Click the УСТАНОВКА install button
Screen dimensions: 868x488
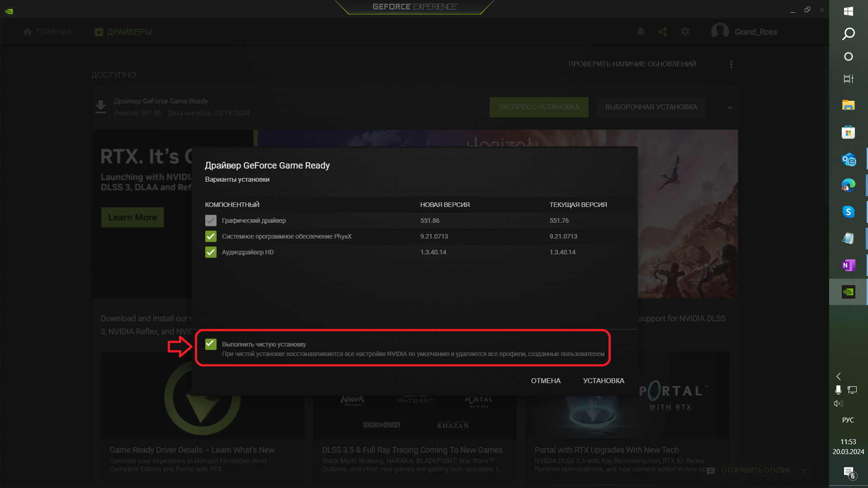point(604,381)
